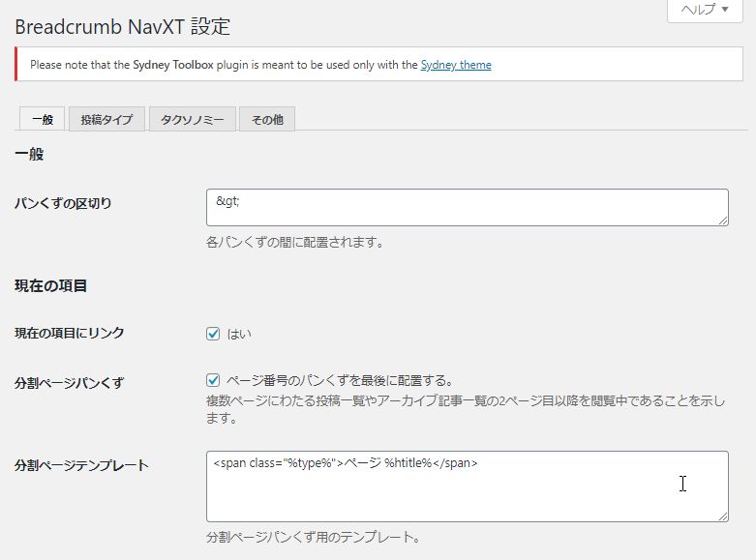Switch to the タクソノミー tab

193,119
